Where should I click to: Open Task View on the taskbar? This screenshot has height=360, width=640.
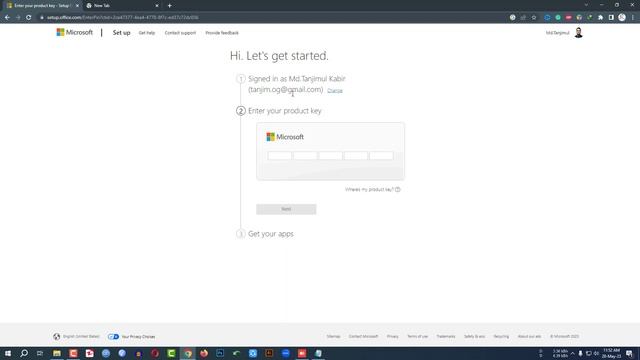point(40,353)
